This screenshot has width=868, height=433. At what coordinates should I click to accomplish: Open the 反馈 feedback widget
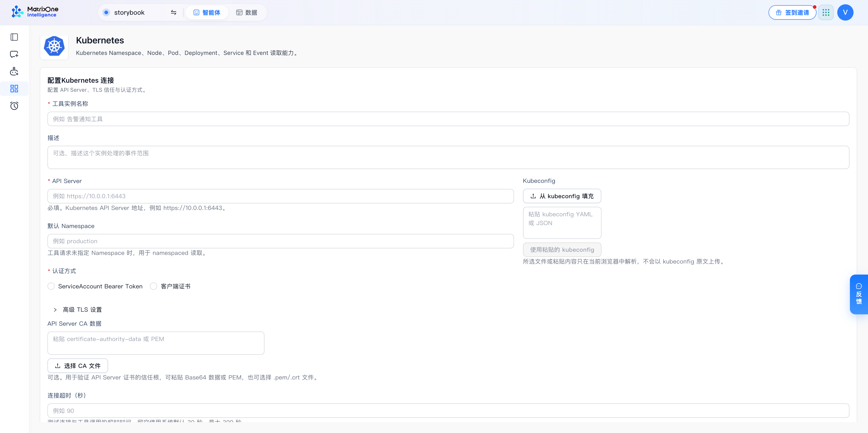[x=859, y=294]
